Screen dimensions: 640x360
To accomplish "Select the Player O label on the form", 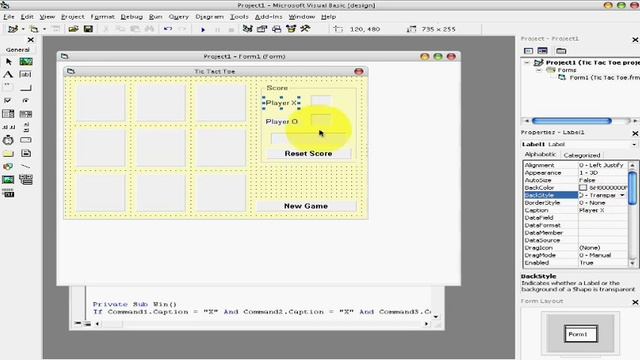I will (x=282, y=122).
